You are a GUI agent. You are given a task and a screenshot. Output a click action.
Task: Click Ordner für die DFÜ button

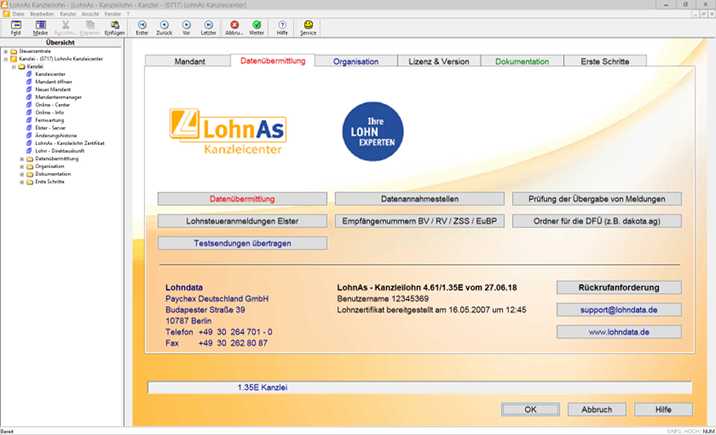tap(597, 221)
